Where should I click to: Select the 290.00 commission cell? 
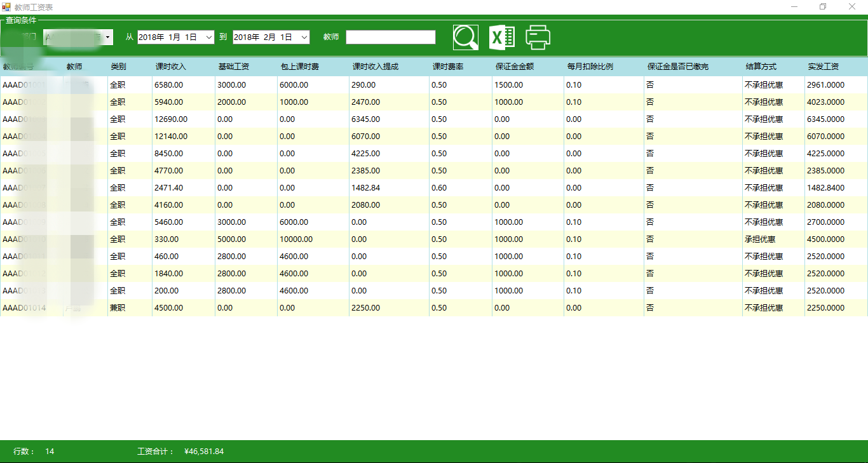(x=389, y=85)
